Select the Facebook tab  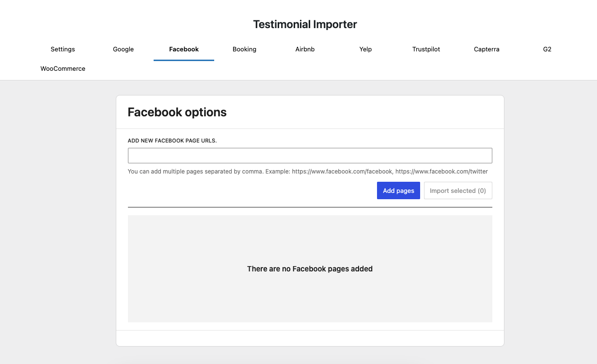click(x=184, y=49)
